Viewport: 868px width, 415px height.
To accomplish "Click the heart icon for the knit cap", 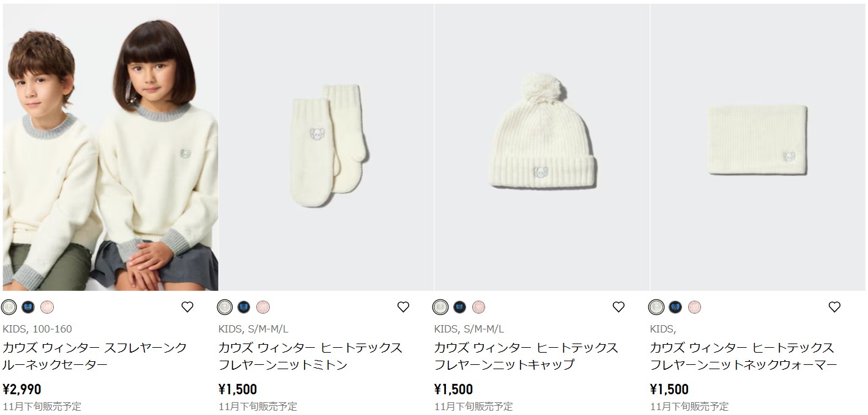I will click(x=618, y=307).
